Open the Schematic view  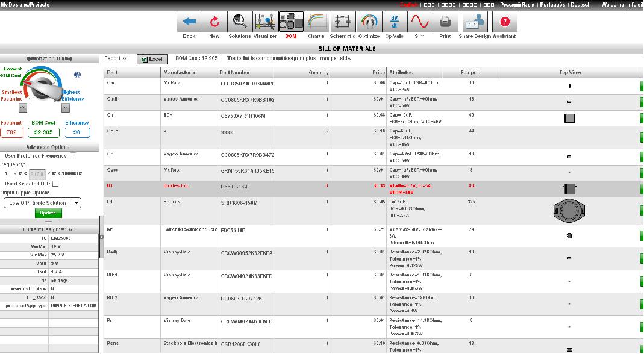342,22
